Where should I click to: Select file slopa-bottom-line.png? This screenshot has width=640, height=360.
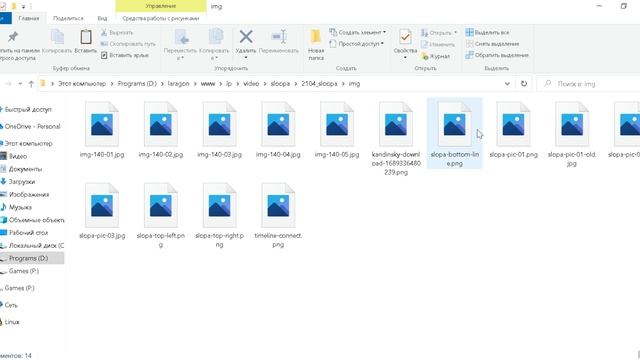454,133
